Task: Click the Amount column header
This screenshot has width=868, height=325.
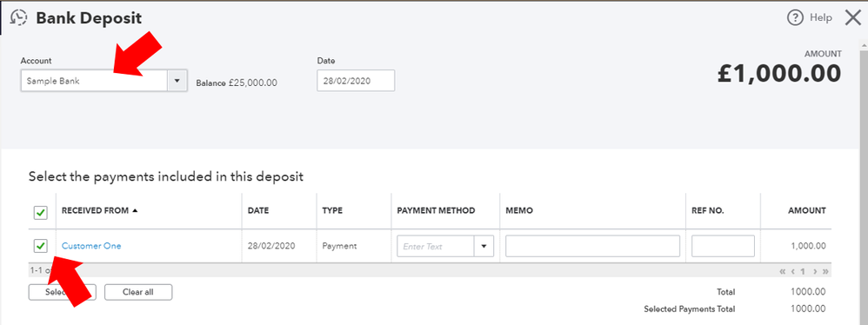Action: [806, 210]
